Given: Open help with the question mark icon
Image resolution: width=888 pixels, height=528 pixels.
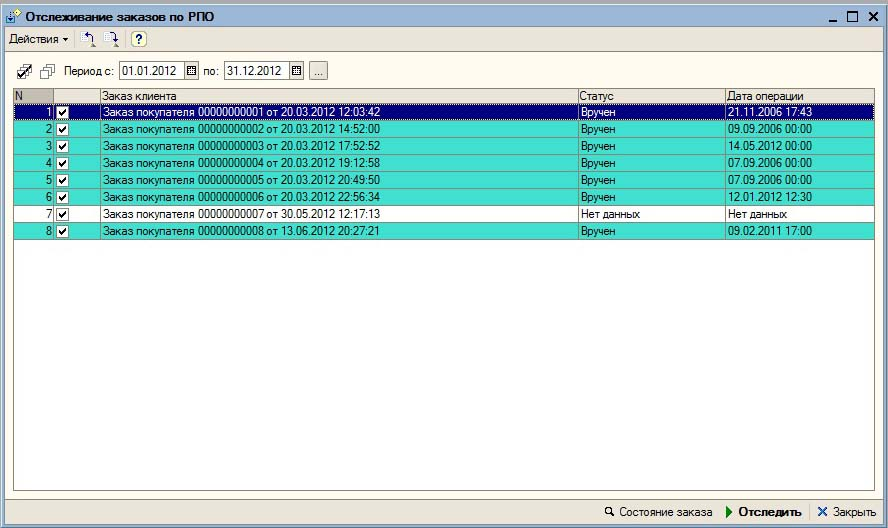Looking at the screenshot, I should click(x=139, y=39).
